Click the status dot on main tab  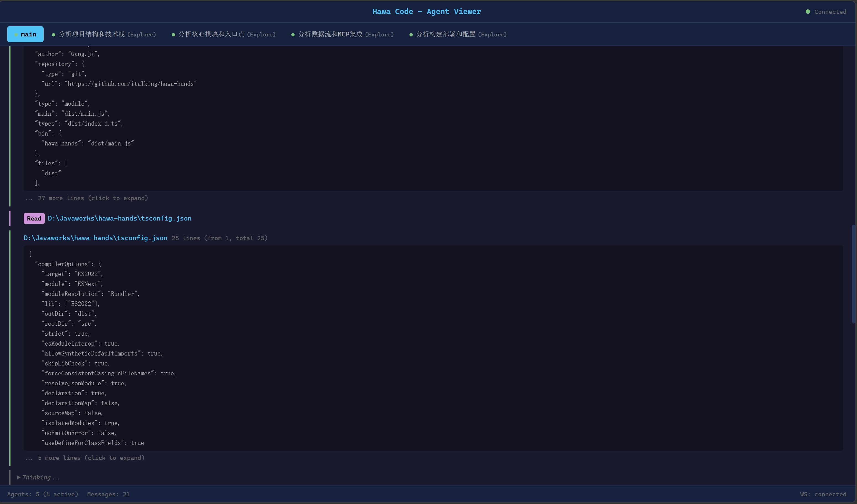[16, 35]
